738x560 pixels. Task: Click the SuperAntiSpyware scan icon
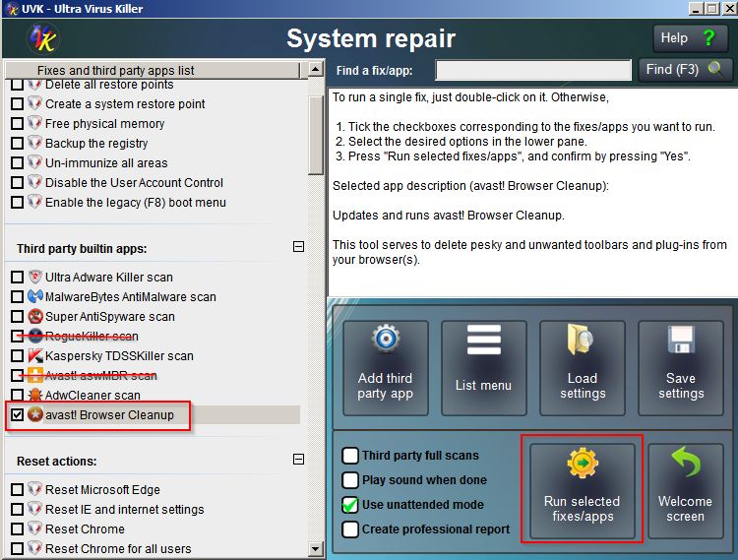[35, 316]
